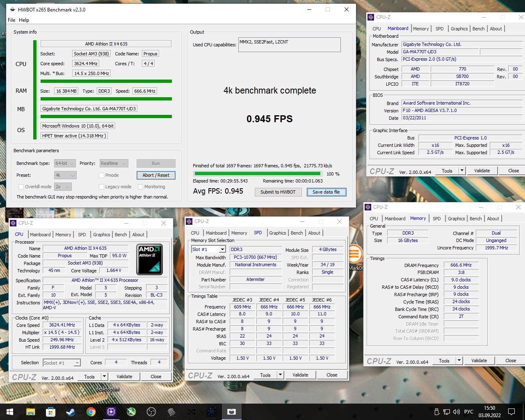The width and height of the screenshot is (525, 420).
Task: Launch Google Chrome from the taskbar
Action: [x=91, y=412]
